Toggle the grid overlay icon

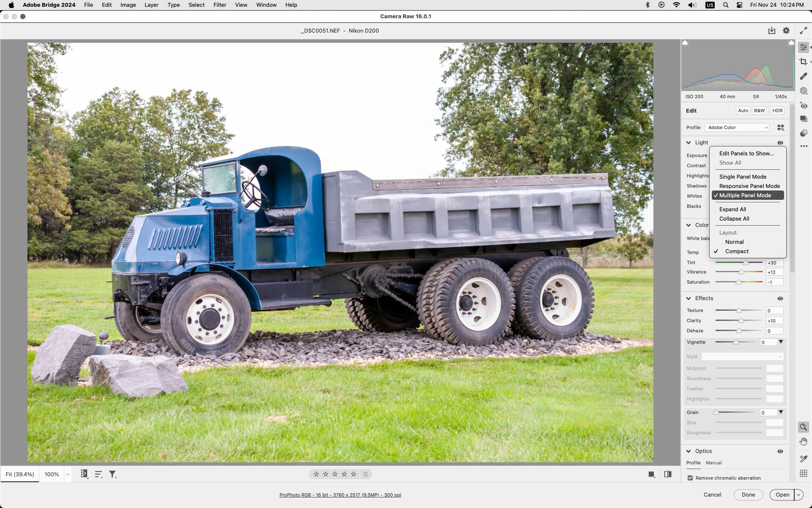pyautogui.click(x=803, y=473)
